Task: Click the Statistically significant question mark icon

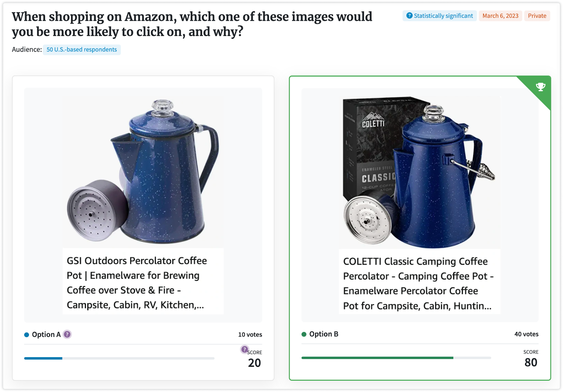Action: coord(409,16)
